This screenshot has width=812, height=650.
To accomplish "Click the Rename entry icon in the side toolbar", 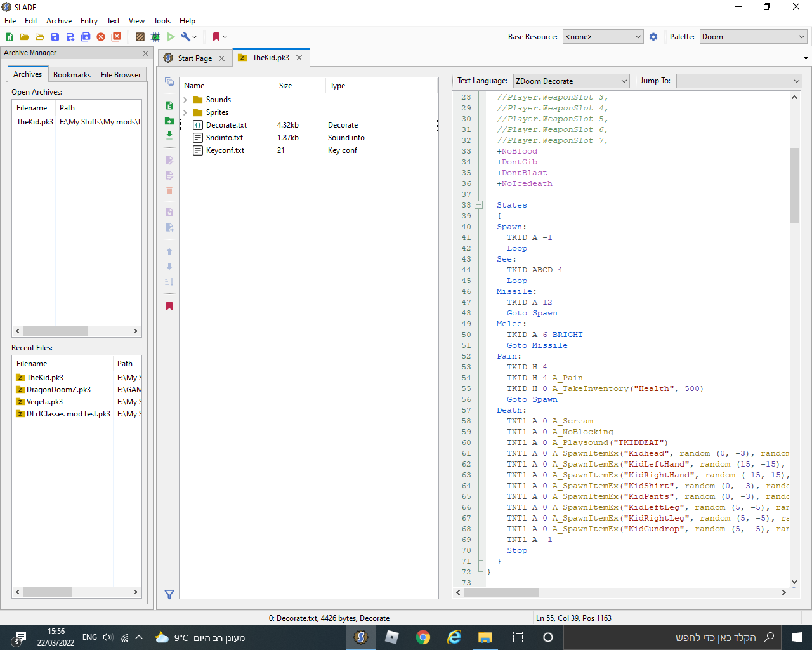I will [x=169, y=160].
